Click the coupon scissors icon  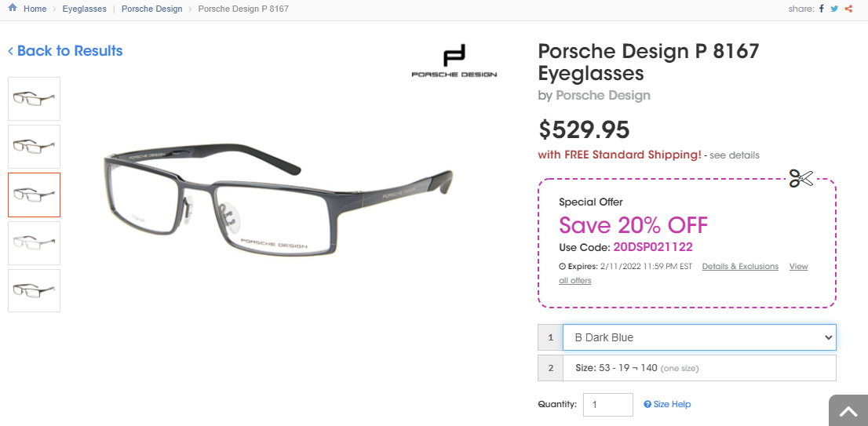(x=801, y=178)
